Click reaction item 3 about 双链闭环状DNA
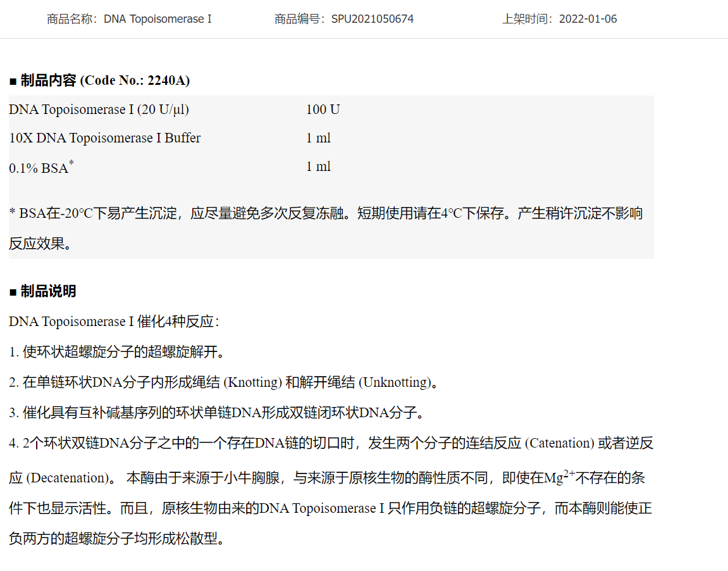This screenshot has height=571, width=728. pos(216,413)
